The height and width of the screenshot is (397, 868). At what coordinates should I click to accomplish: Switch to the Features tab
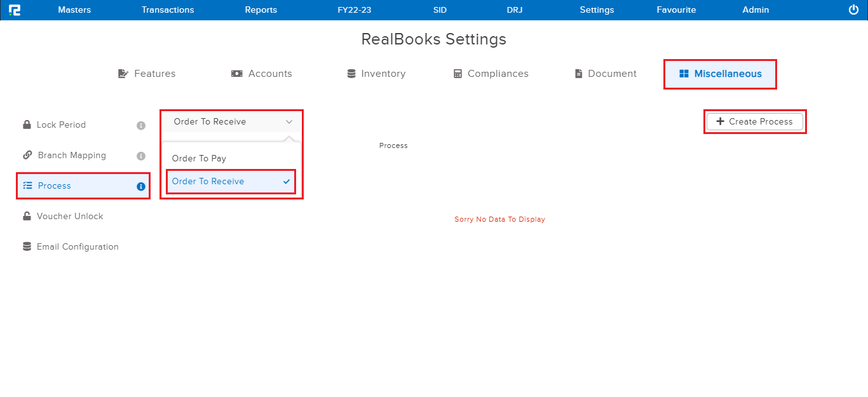(x=147, y=74)
